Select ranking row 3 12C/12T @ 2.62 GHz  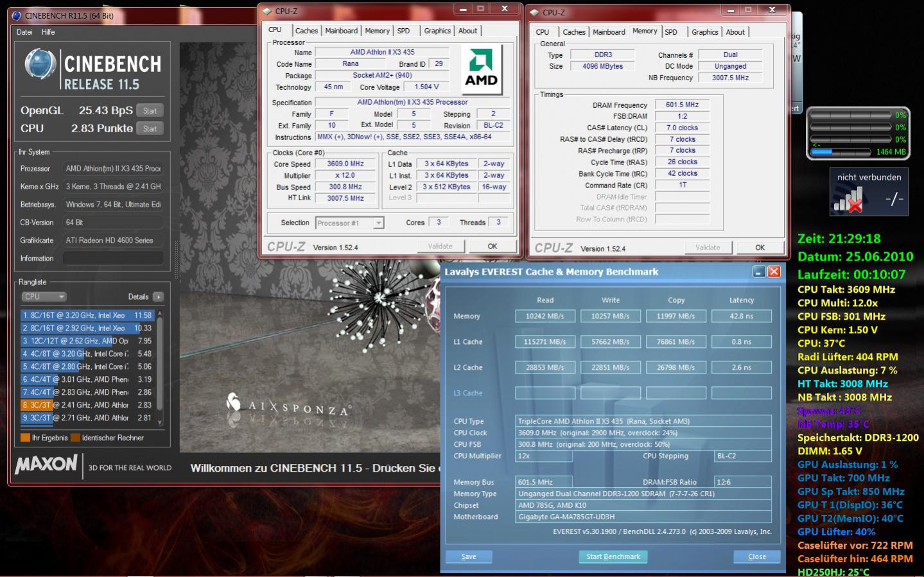[x=87, y=341]
